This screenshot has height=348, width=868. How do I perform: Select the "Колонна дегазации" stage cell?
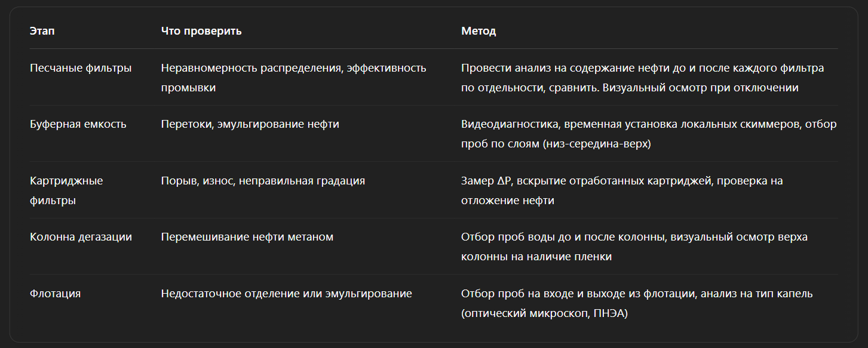point(81,237)
